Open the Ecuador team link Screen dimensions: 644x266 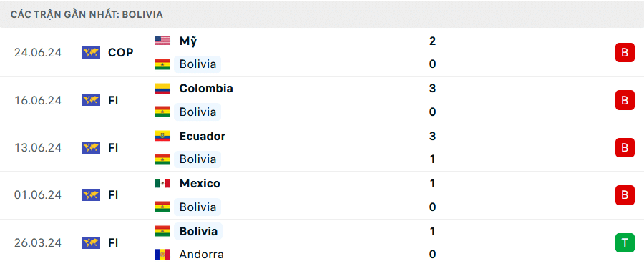[x=202, y=137]
